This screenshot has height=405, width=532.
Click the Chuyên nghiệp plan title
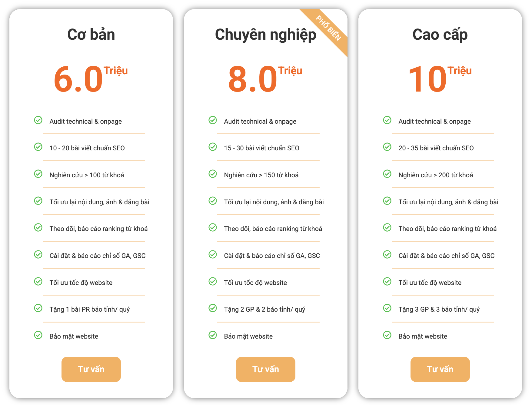pyautogui.click(x=265, y=34)
